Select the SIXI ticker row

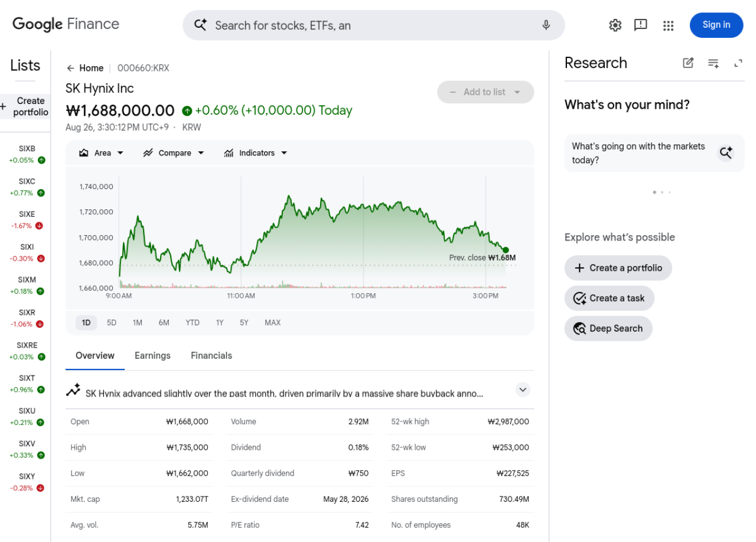point(27,253)
